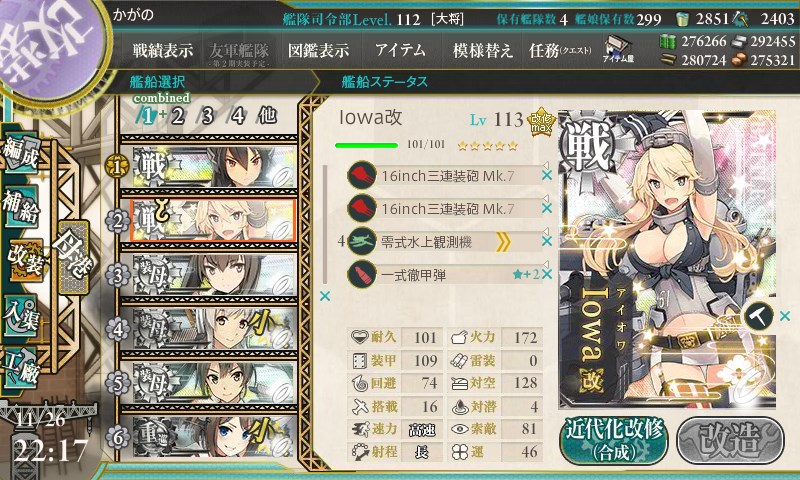Image resolution: width=800 pixels, height=480 pixels.
Task: Open the 一式徹甲弾 equipment slot
Action: tap(444, 275)
